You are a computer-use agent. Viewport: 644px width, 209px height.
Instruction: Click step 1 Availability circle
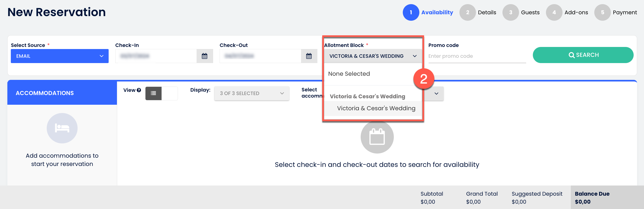point(411,12)
